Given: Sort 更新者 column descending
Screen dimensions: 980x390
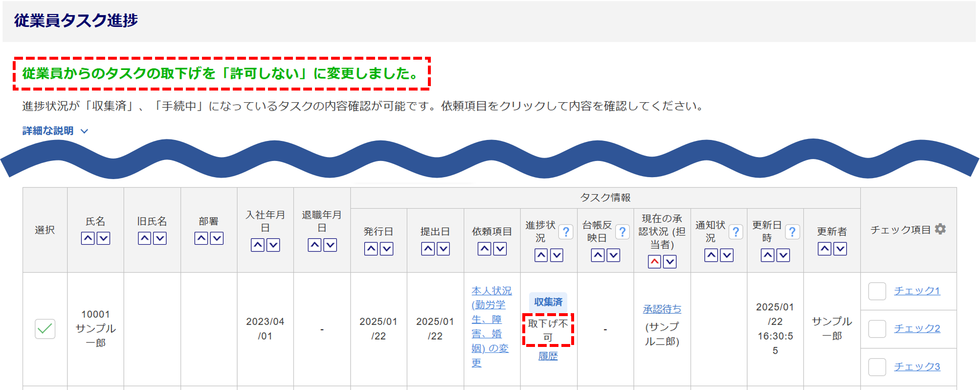Looking at the screenshot, I should pos(840,249).
